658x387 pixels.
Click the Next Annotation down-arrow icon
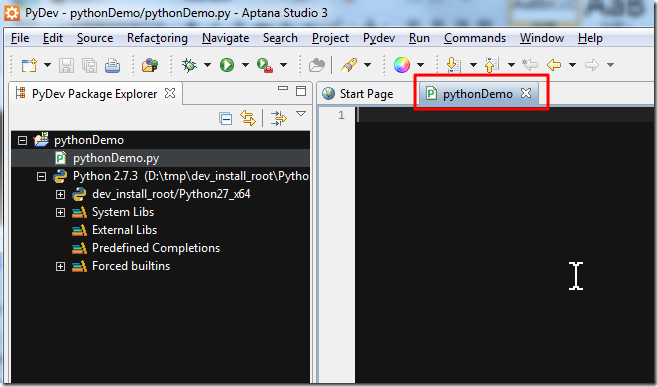(454, 65)
